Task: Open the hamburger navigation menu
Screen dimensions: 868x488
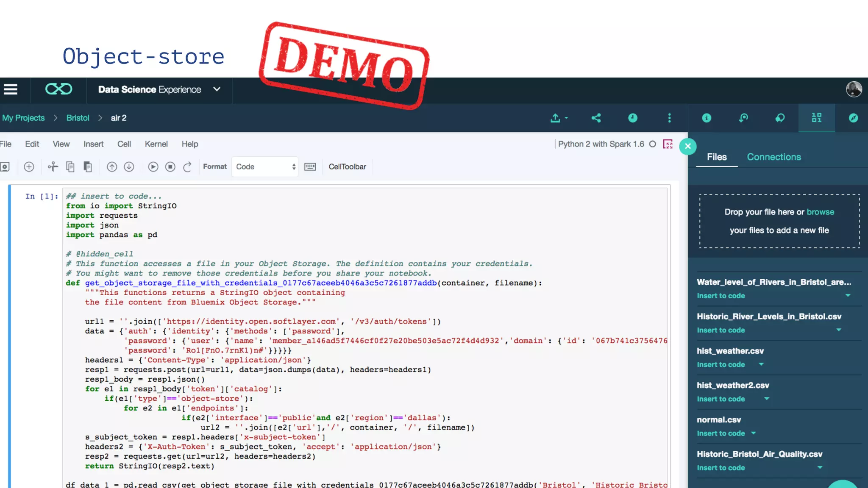Action: [x=11, y=89]
